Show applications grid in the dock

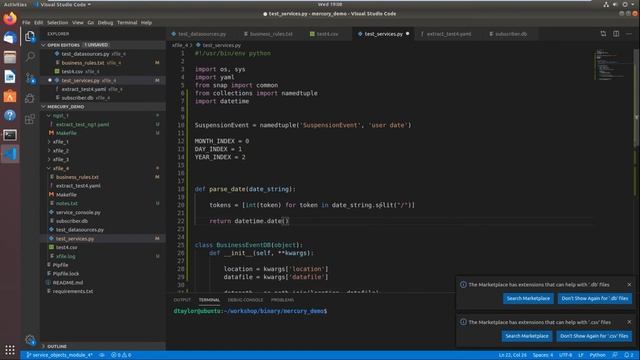click(10, 350)
